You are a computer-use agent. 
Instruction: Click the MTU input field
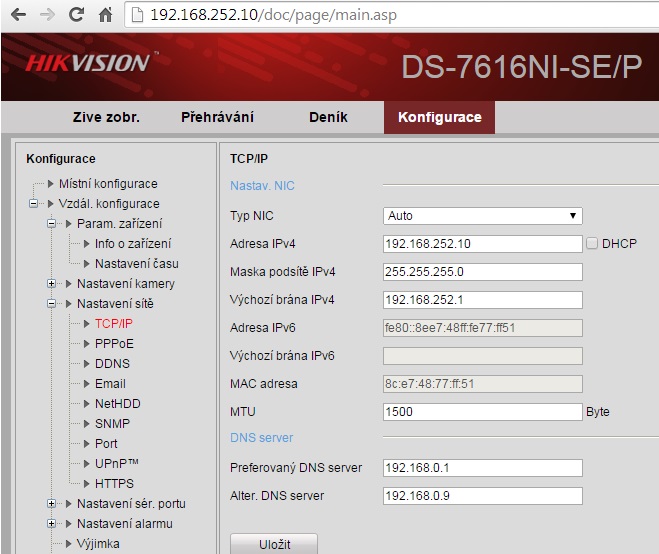pos(482,412)
